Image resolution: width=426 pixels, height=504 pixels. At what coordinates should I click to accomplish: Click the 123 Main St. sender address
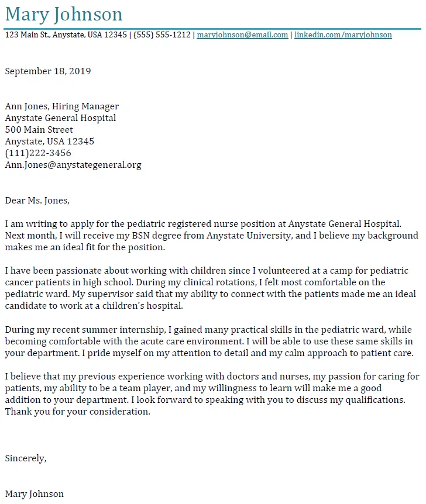(x=66, y=35)
